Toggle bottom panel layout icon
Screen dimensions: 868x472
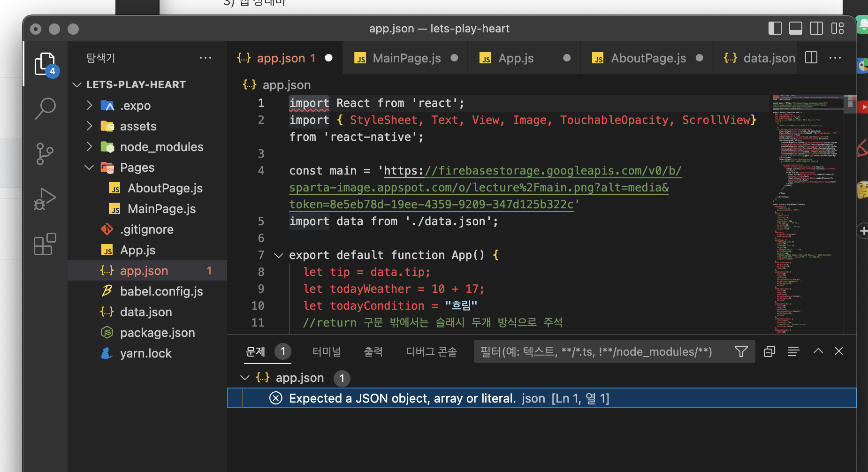click(795, 29)
